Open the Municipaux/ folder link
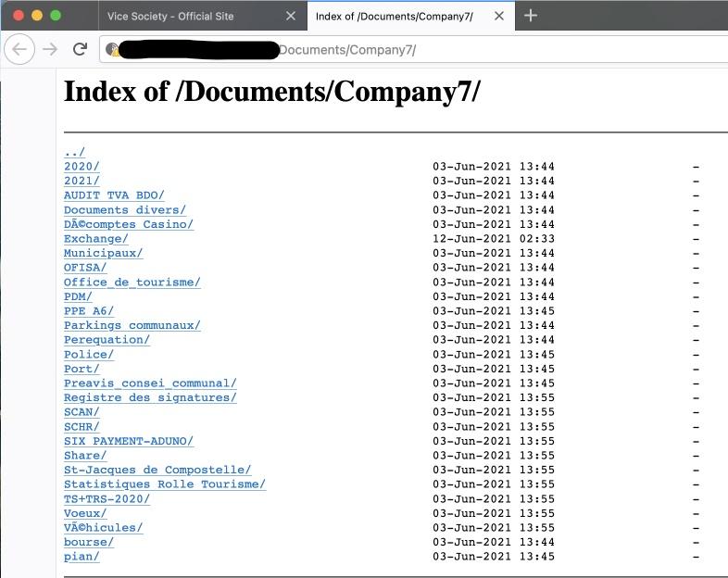This screenshot has height=578, width=728. (104, 253)
